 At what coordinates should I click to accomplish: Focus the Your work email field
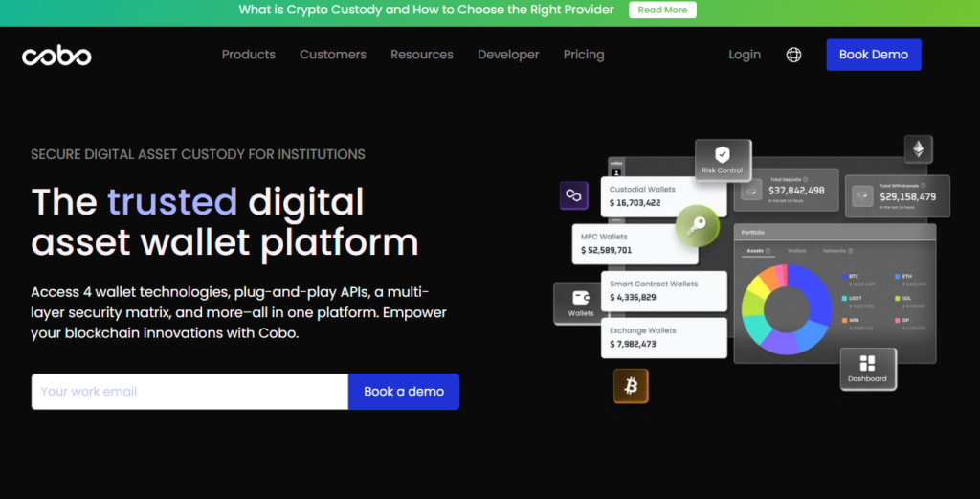tap(190, 392)
